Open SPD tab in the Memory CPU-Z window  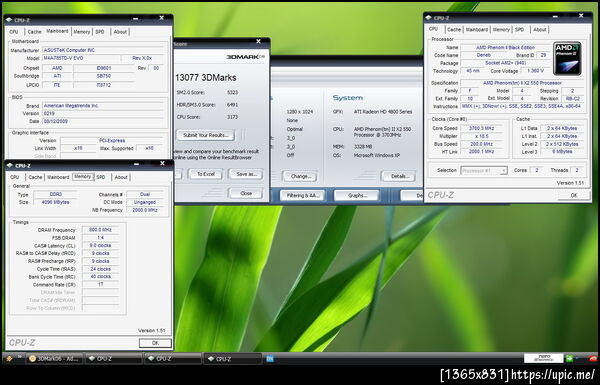coord(101,177)
